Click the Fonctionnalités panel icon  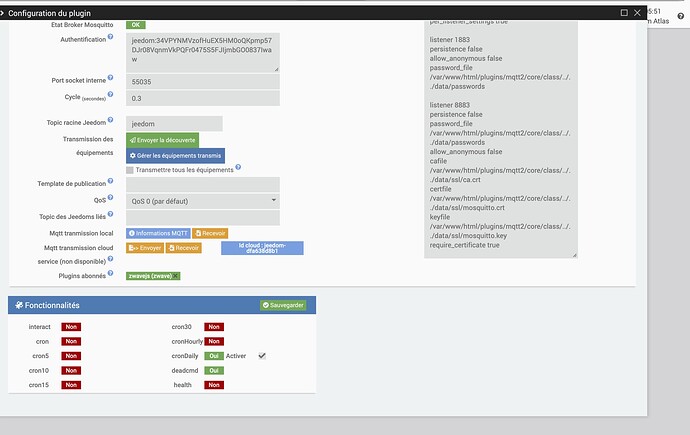(19, 305)
